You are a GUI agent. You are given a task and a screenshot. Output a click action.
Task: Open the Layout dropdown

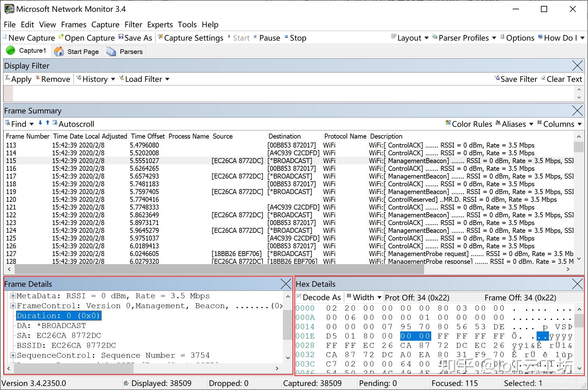click(x=410, y=38)
